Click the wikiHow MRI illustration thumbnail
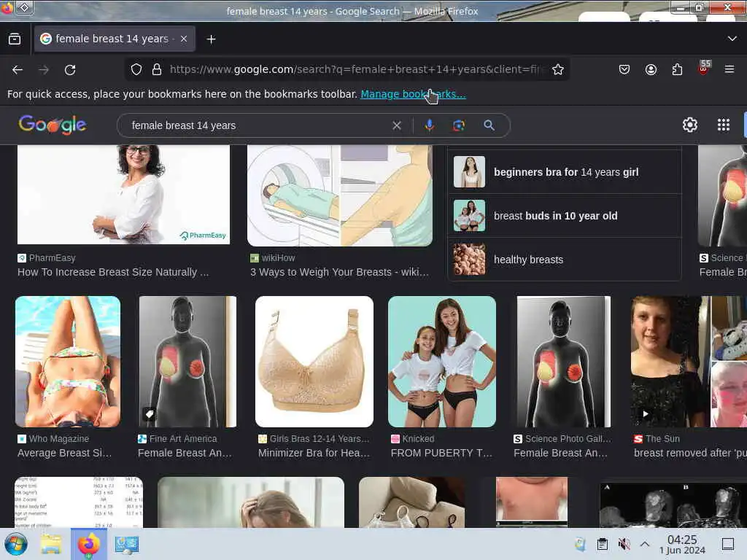The width and height of the screenshot is (747, 560). pos(340,195)
